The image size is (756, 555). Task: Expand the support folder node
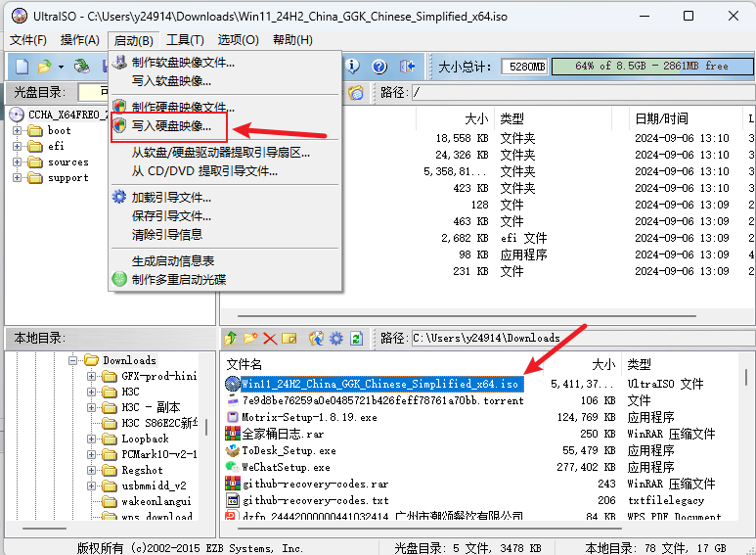(17, 177)
